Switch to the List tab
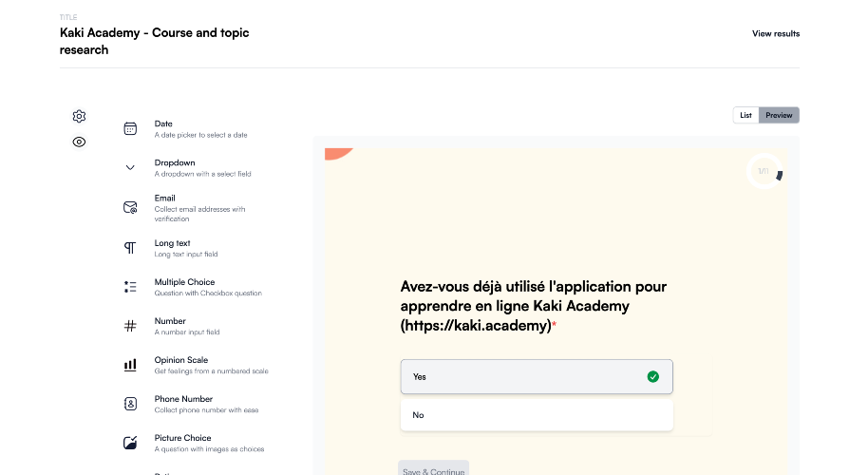This screenshot has width=868, height=475. coord(745,115)
